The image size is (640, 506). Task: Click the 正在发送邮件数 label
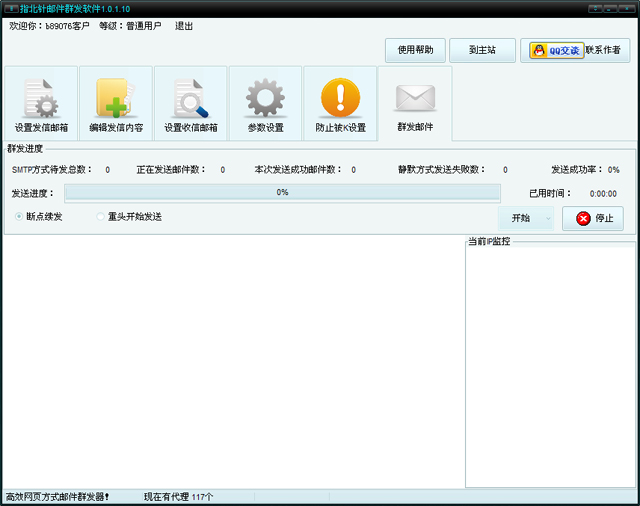171,169
